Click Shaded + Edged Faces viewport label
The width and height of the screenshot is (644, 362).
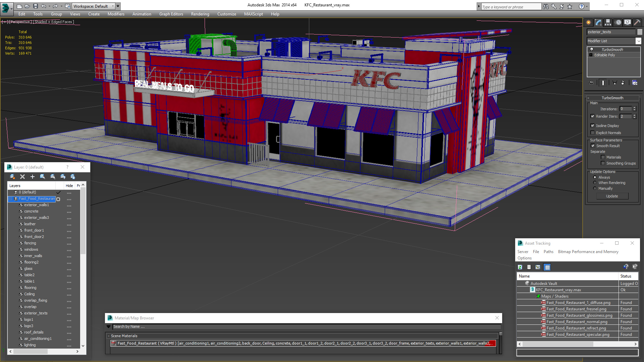tap(54, 22)
